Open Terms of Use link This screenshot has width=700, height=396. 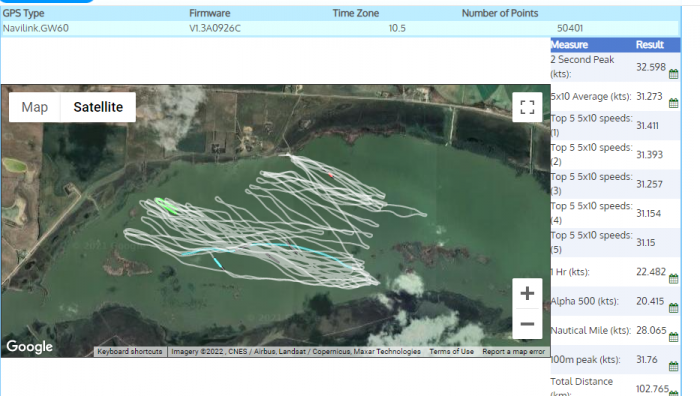click(451, 352)
